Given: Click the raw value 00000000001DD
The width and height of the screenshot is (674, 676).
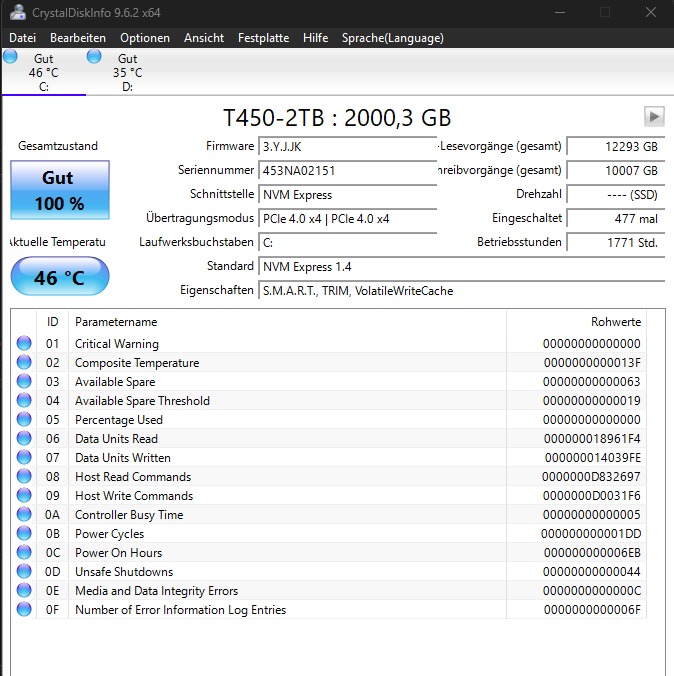Looking at the screenshot, I should coord(591,533).
